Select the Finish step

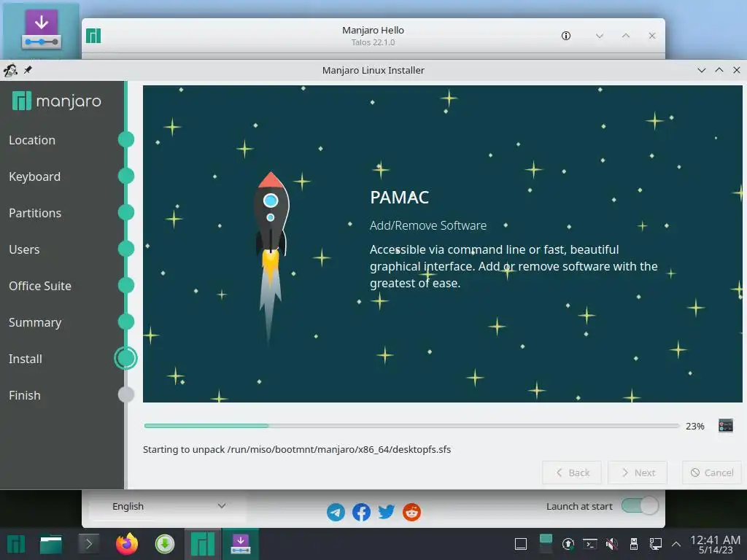point(25,395)
